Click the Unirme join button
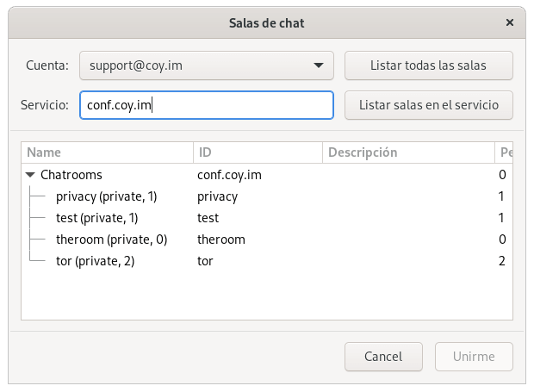The width and height of the screenshot is (534, 392). point(474,357)
